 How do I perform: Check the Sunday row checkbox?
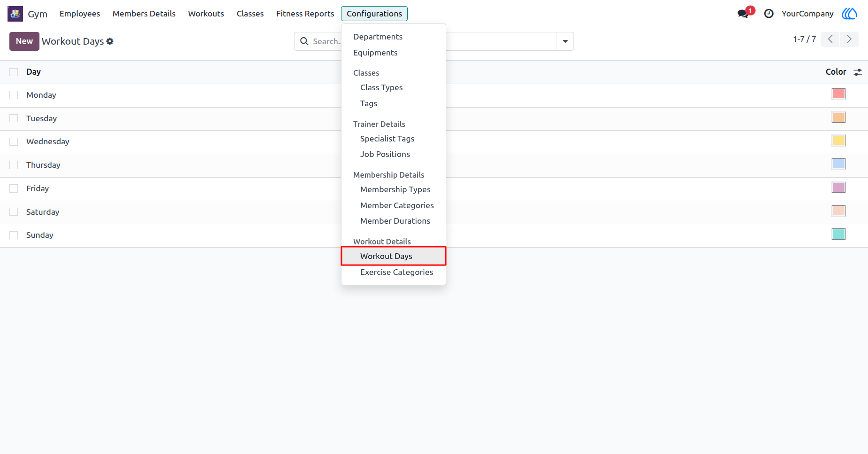pyautogui.click(x=14, y=235)
